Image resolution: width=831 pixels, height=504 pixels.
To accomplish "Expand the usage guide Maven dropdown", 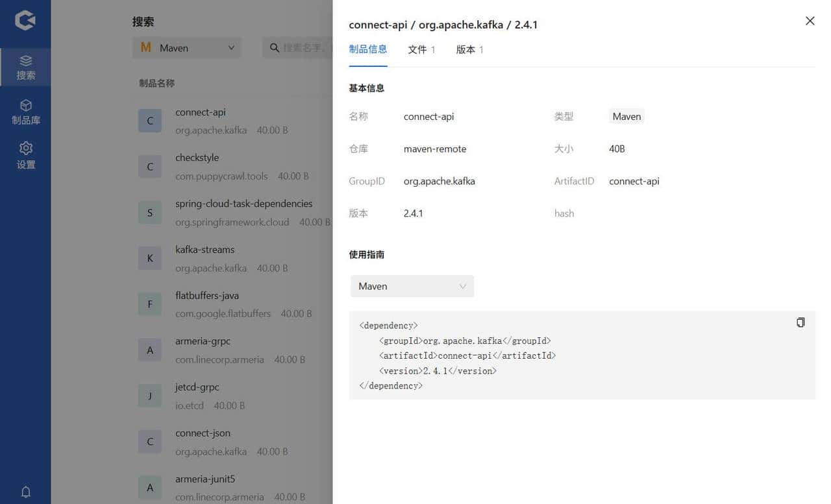I will tap(412, 286).
